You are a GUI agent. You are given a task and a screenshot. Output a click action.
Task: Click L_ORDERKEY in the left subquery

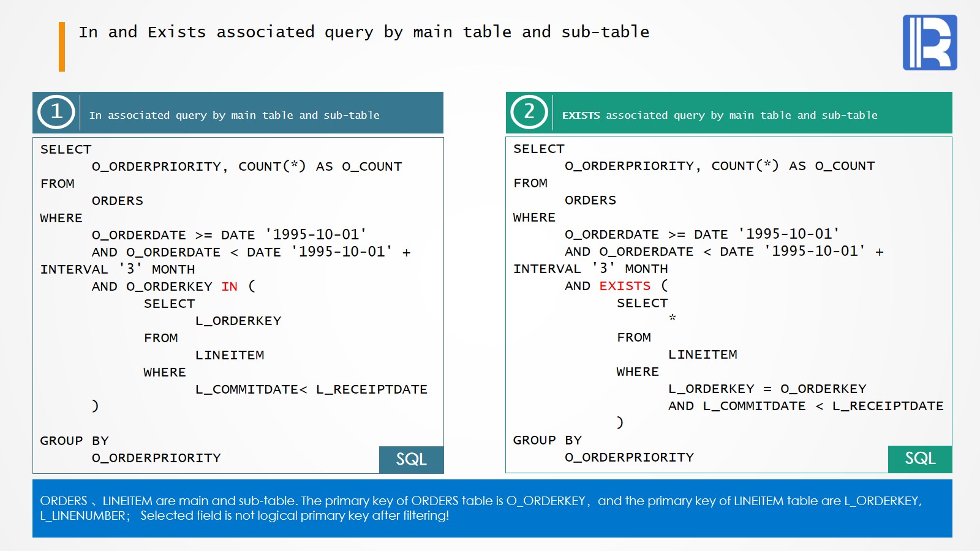(x=238, y=321)
